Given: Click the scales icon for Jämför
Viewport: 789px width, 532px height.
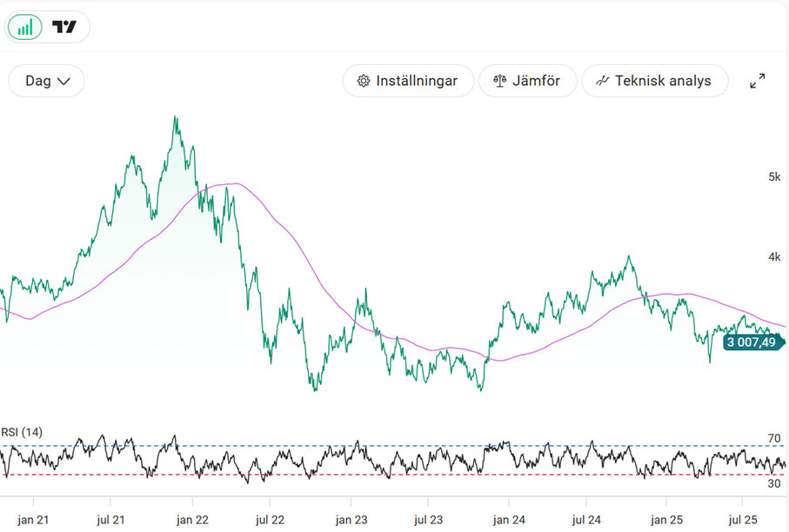Looking at the screenshot, I should pos(499,81).
